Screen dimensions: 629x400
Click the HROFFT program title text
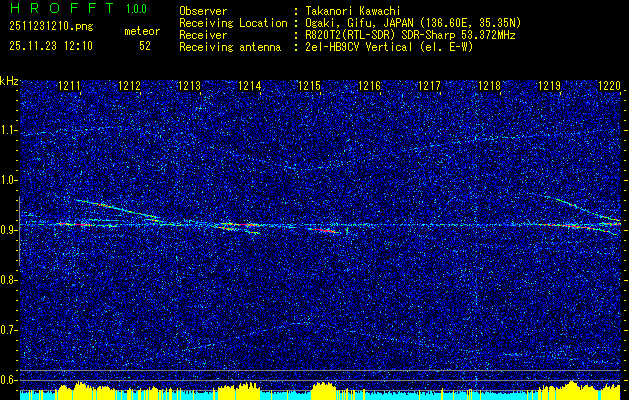point(62,8)
